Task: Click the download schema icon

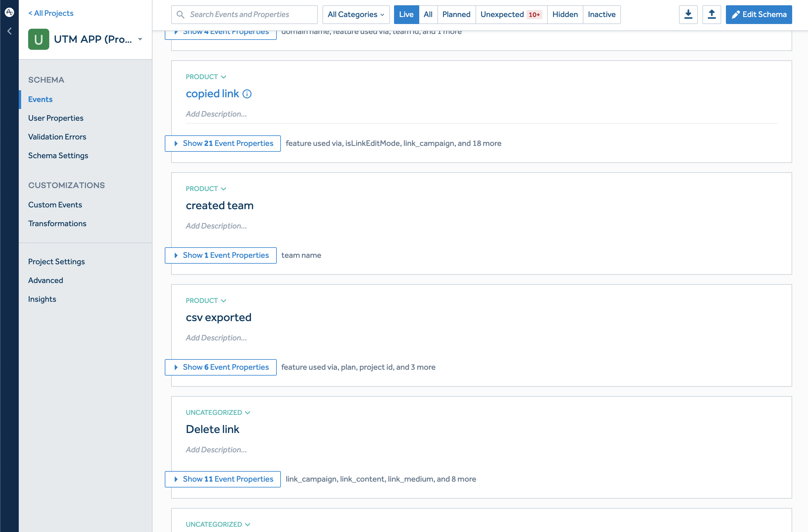Action: tap(688, 15)
